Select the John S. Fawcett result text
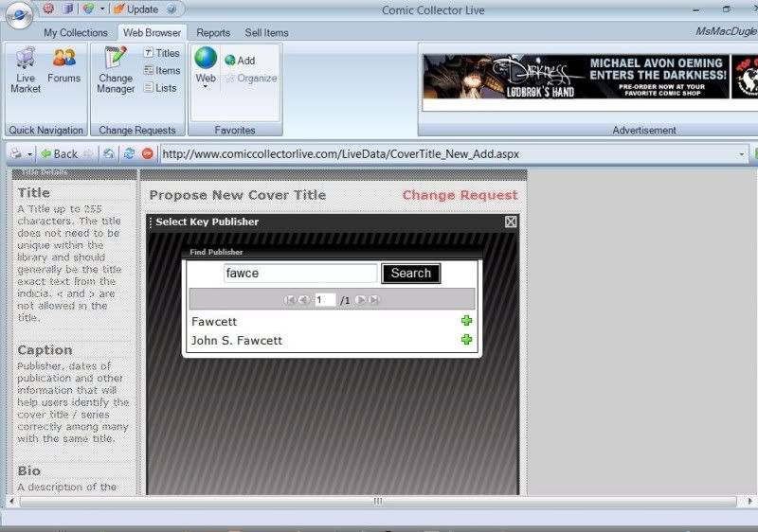This screenshot has width=758, height=532. pos(236,341)
